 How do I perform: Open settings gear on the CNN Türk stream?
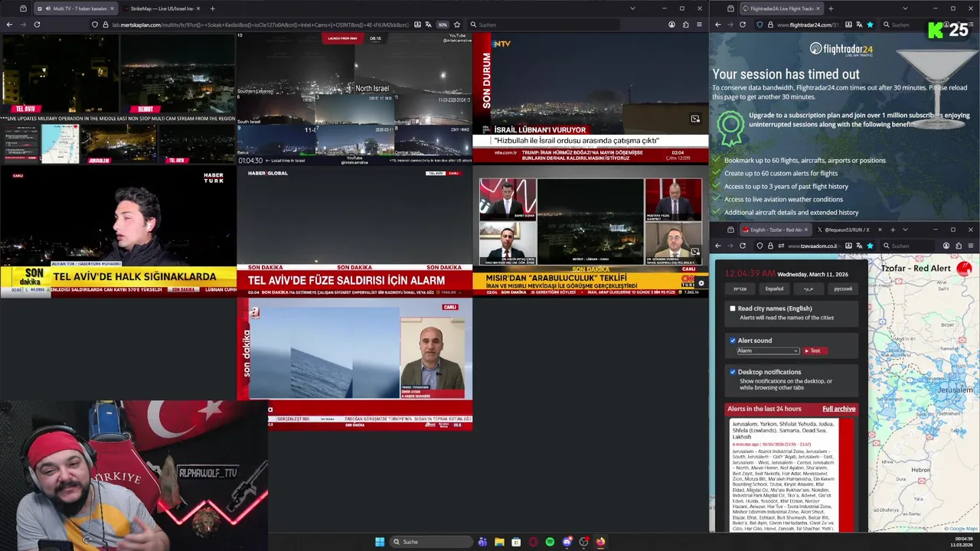click(x=701, y=283)
